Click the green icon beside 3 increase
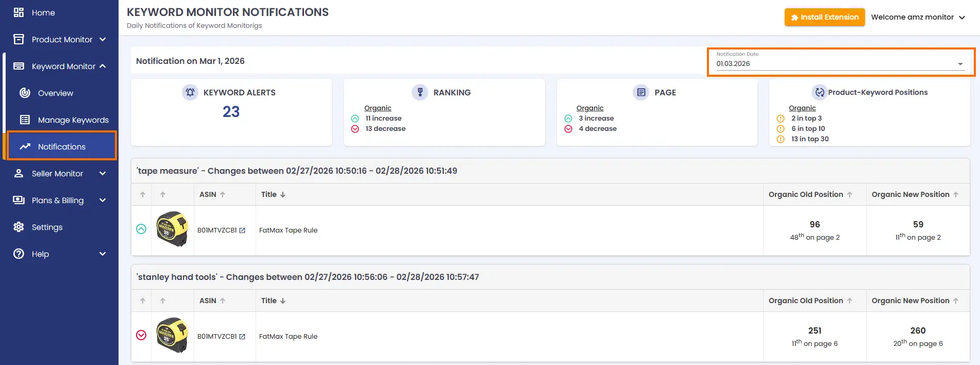 click(568, 119)
